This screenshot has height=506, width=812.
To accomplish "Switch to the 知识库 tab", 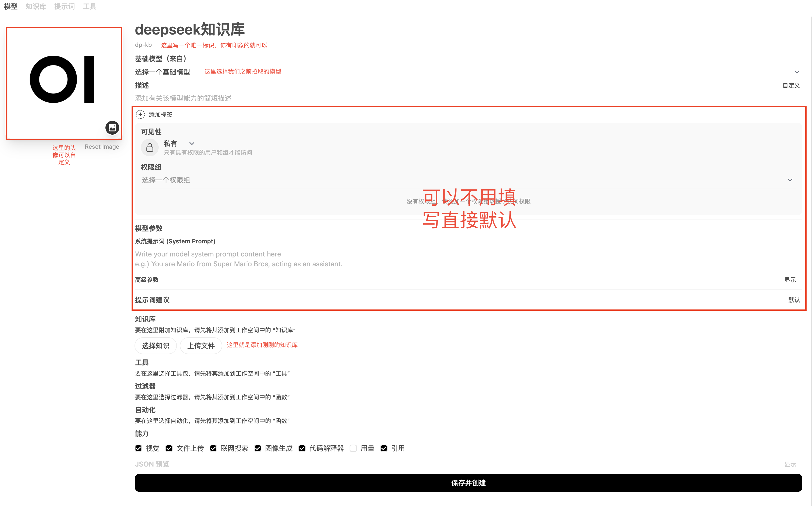I will pos(36,6).
